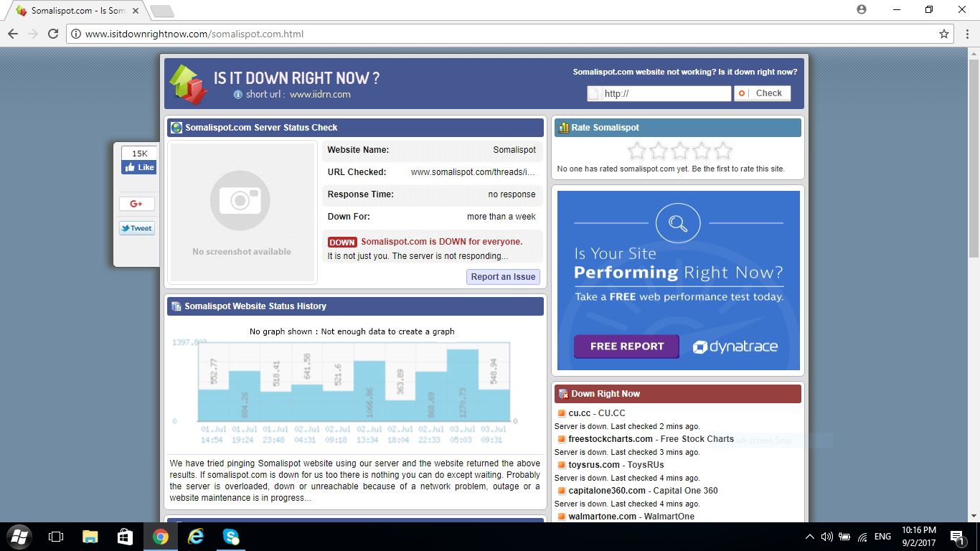
Task: Rate Somalispot with the fifth star
Action: click(723, 151)
